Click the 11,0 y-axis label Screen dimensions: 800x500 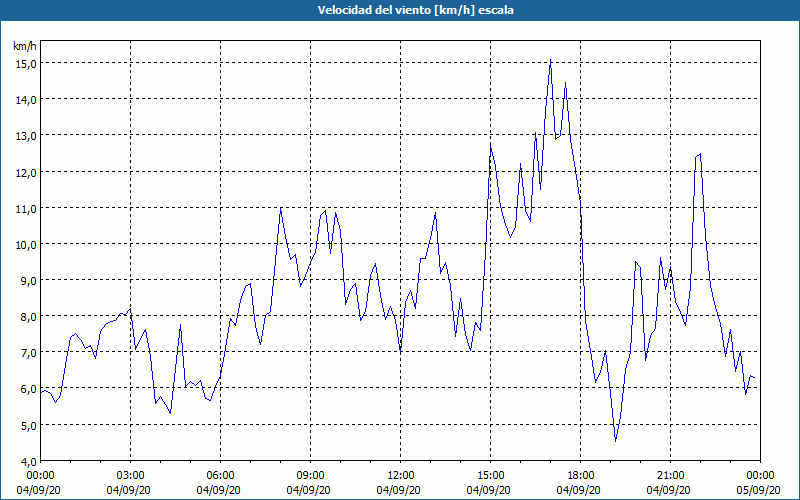[x=27, y=209]
